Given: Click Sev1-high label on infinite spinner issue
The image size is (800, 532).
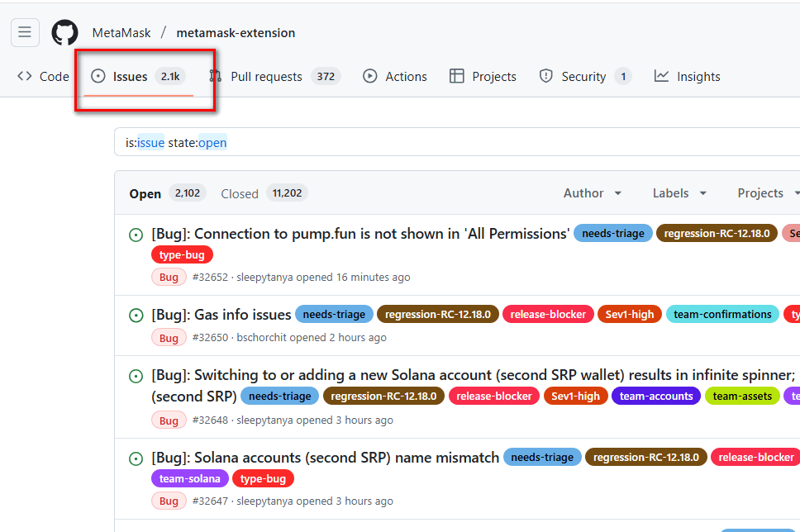Looking at the screenshot, I should click(x=575, y=396).
